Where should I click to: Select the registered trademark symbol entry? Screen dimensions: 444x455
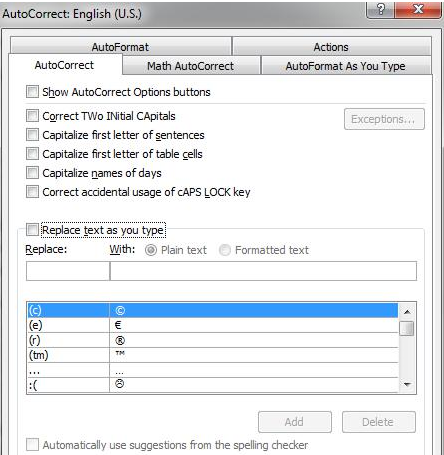213,340
